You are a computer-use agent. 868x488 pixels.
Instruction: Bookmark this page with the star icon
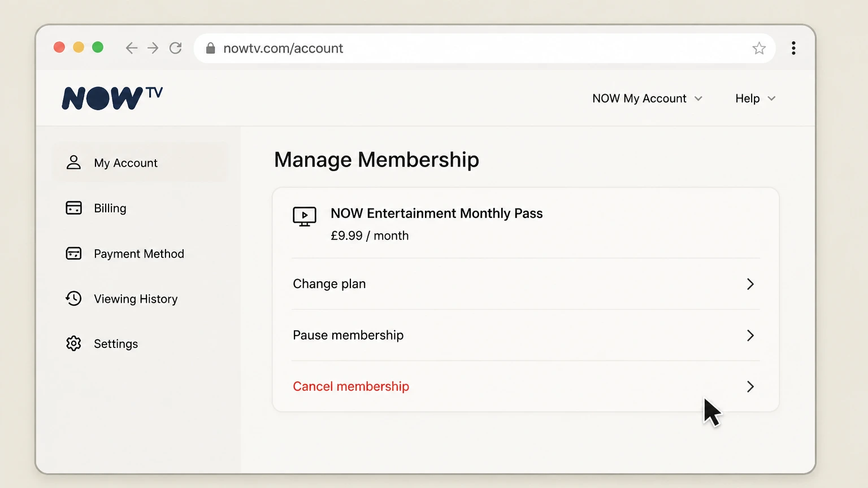759,48
